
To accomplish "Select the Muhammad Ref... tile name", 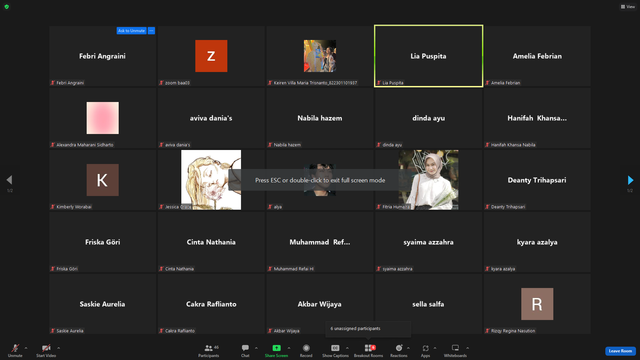I will point(320,242).
